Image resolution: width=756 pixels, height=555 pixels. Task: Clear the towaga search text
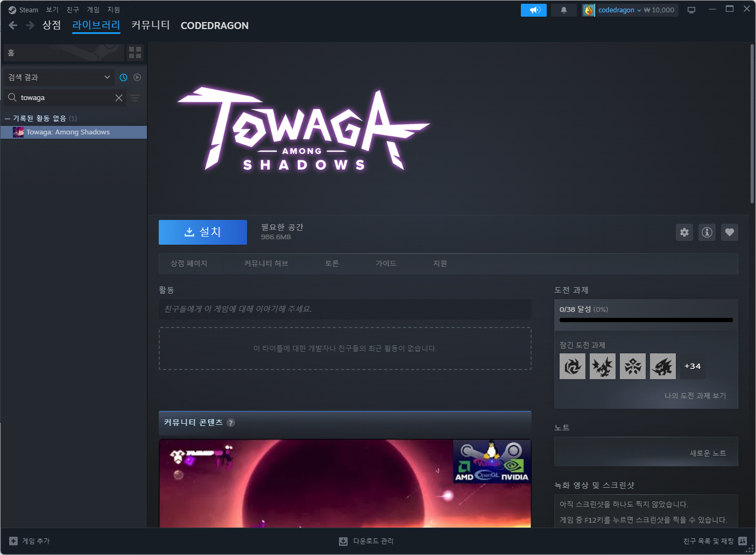[119, 98]
